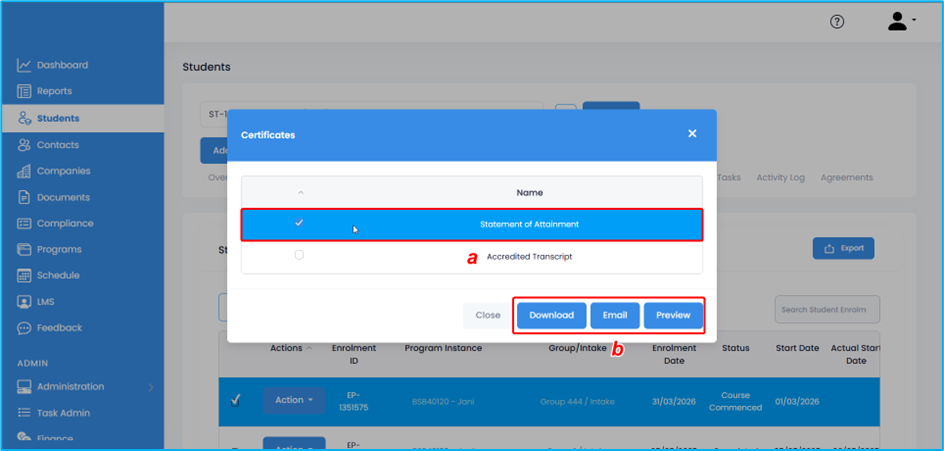Image resolution: width=944 pixels, height=451 pixels.
Task: Select the Compliance sidebar icon
Action: pos(24,224)
